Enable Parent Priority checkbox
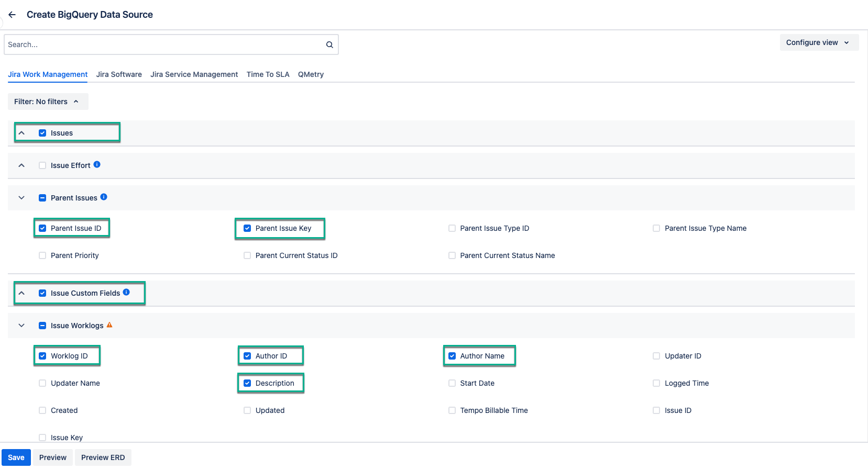This screenshot has width=868, height=470. pyautogui.click(x=42, y=255)
